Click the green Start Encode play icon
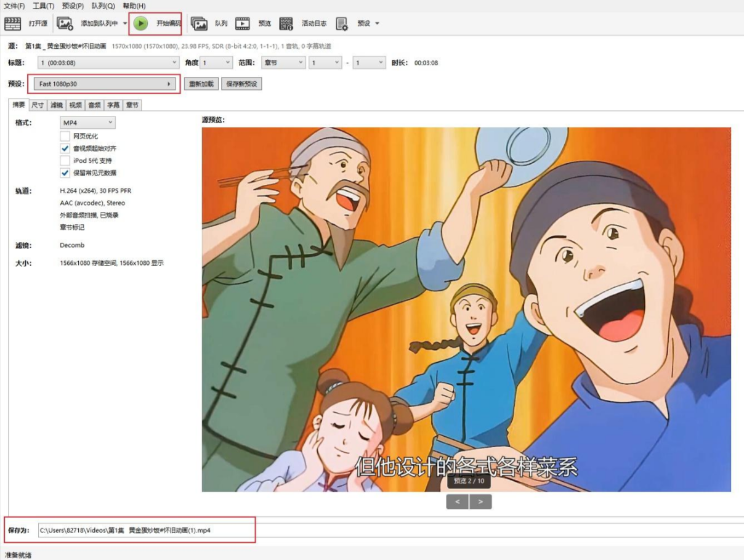The height and width of the screenshot is (560, 744). [x=140, y=23]
